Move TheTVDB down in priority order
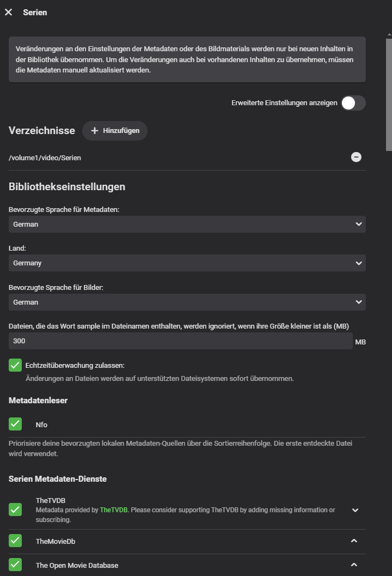392x576 pixels. point(355,510)
